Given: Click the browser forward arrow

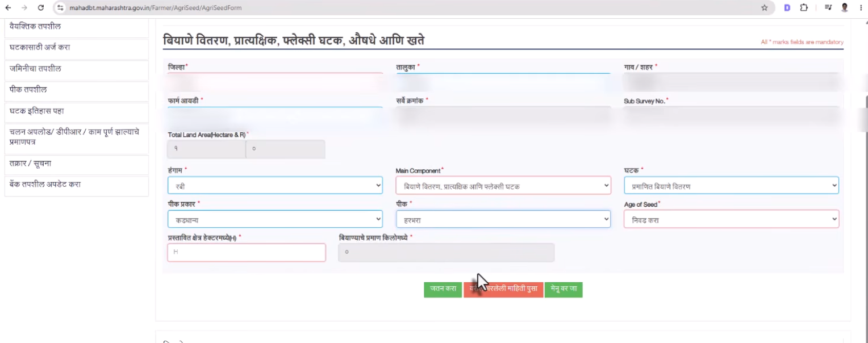Looking at the screenshot, I should [24, 8].
